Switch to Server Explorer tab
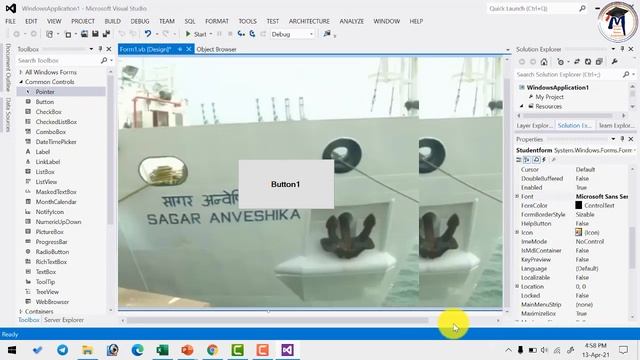This screenshot has width=640, height=360. (64, 320)
